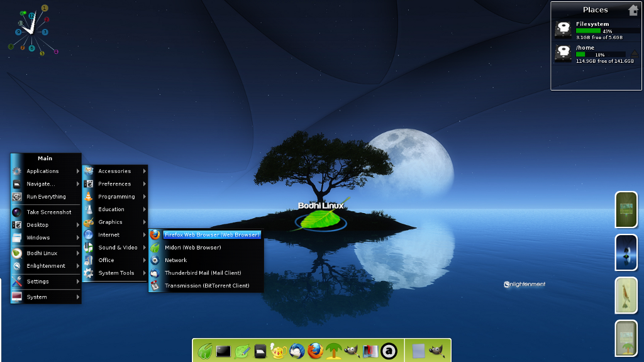Click the Take Screenshot camera icon

point(17,212)
